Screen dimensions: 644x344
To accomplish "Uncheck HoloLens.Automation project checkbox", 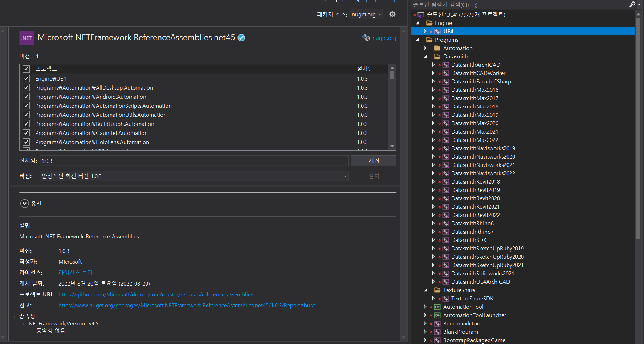I will pos(26,142).
